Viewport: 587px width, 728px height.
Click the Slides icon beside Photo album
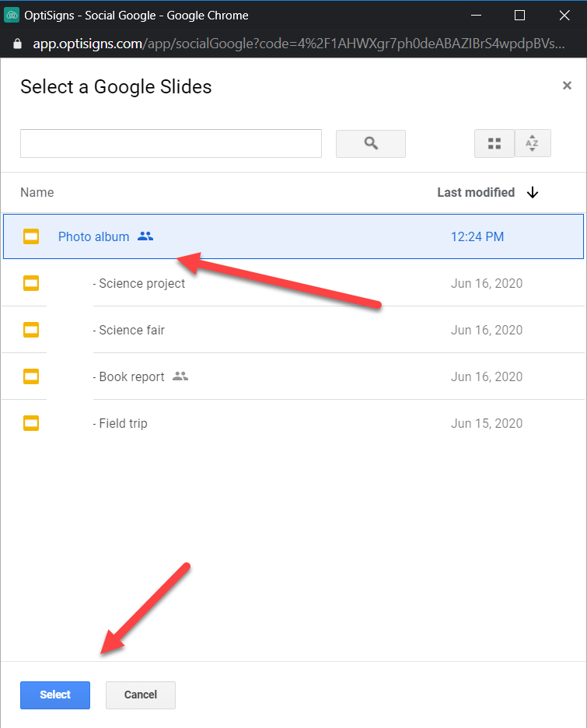(x=32, y=236)
